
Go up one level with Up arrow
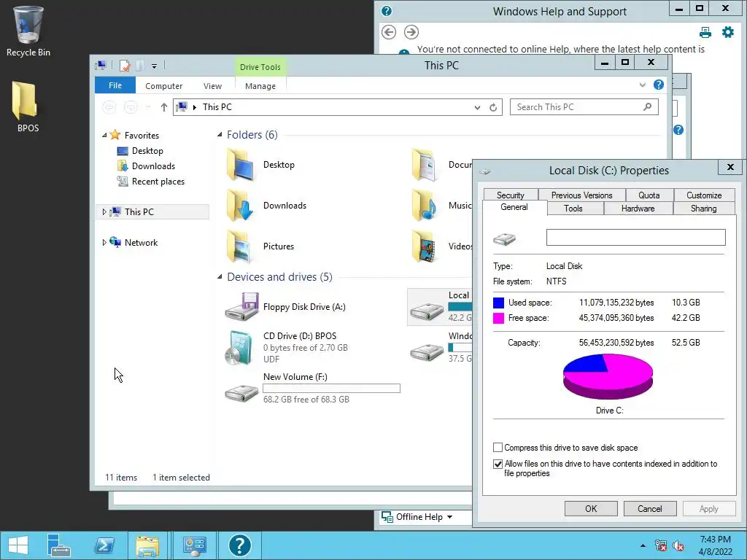[164, 107]
